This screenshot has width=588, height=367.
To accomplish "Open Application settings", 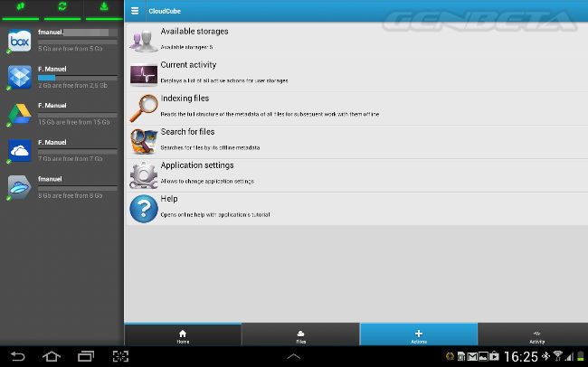I will [355, 173].
